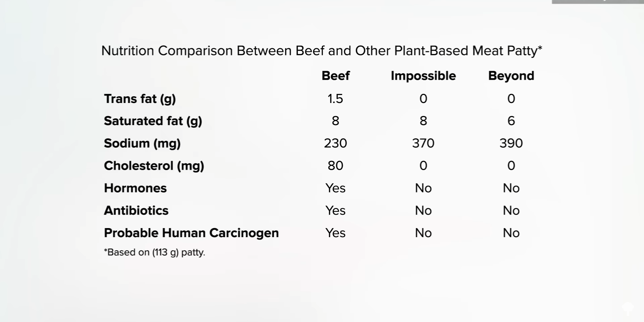This screenshot has width=644, height=322.
Task: Click the 1.5 trans fat value for Beef
Action: tap(335, 99)
